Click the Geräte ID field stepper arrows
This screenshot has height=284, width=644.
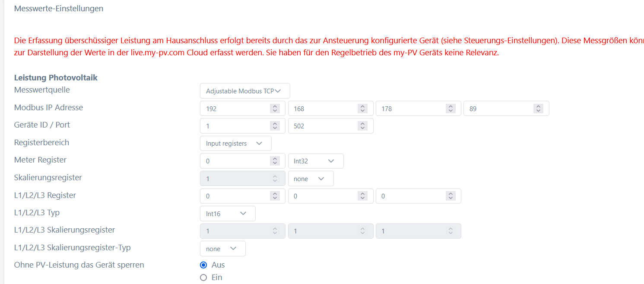point(275,126)
